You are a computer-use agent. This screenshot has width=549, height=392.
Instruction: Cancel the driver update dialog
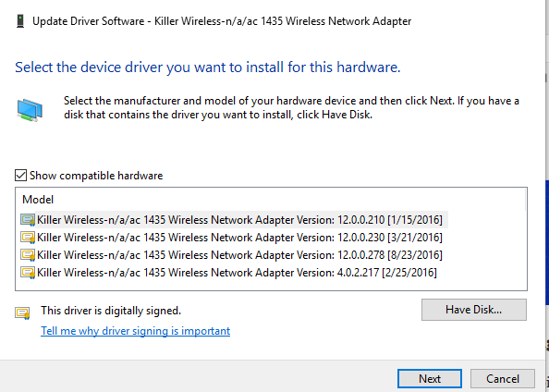[503, 379]
